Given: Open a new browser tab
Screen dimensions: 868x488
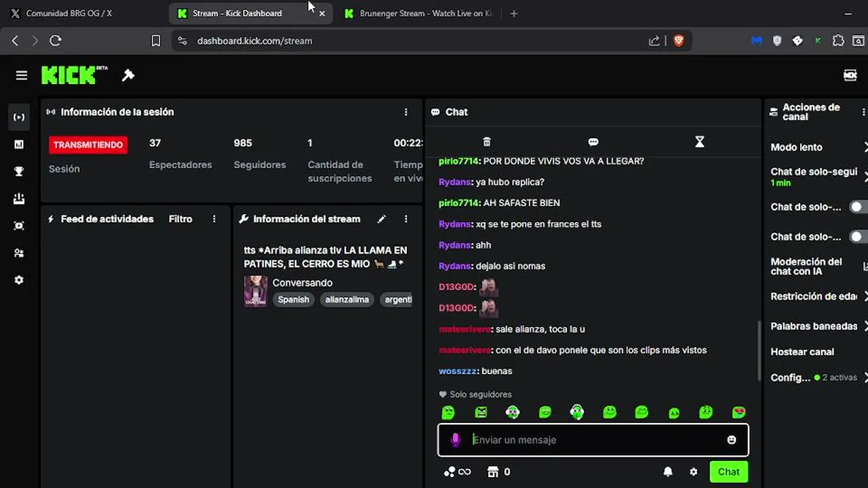Looking at the screenshot, I should 513,13.
